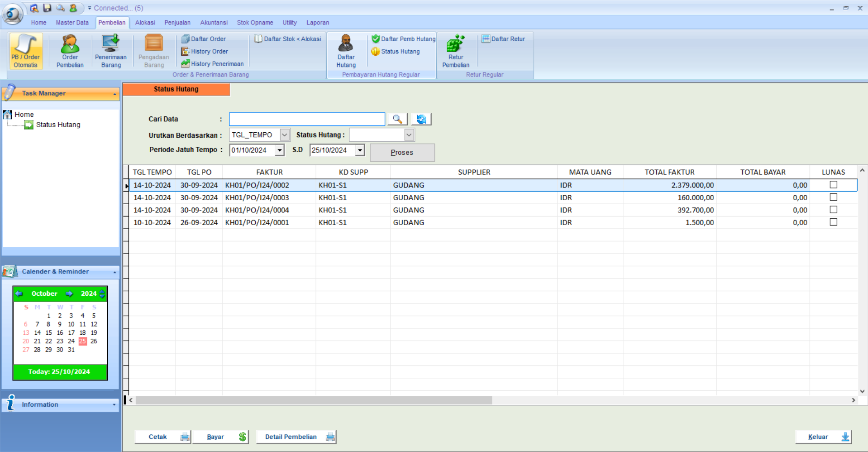Expand Urutkan Berdasarkan TGL_TEMPO dropdown
This screenshot has width=868, height=452.
pyautogui.click(x=284, y=135)
